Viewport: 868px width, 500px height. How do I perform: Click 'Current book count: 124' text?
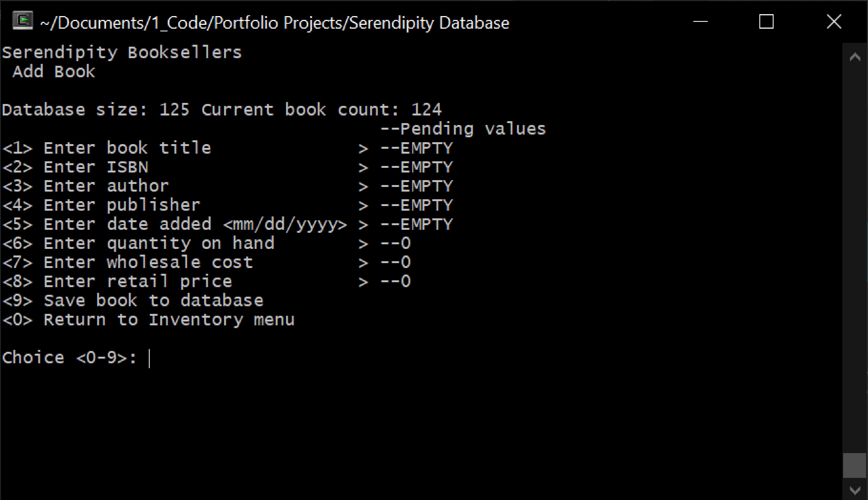[321, 110]
